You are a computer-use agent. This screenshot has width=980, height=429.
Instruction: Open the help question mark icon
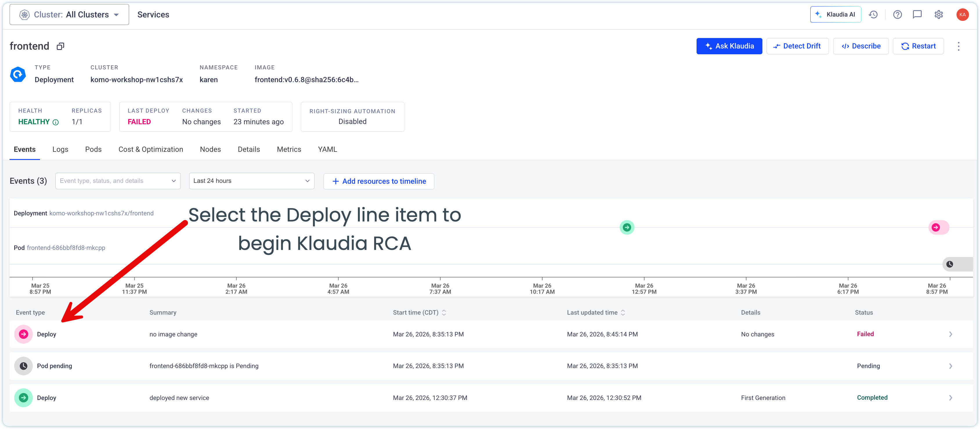pos(897,15)
